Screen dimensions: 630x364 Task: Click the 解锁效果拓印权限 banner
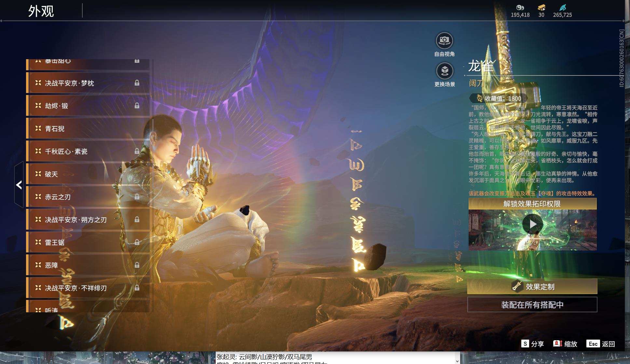tap(532, 204)
